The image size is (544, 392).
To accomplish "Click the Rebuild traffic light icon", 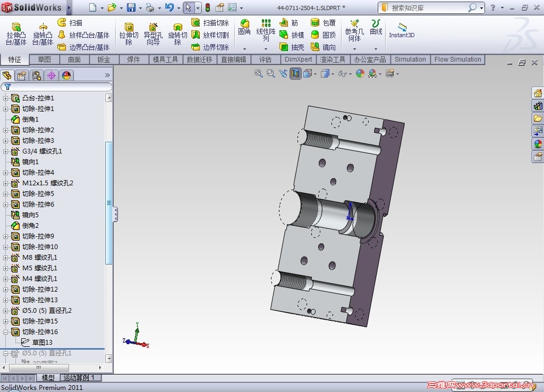I will pyautogui.click(x=208, y=7).
